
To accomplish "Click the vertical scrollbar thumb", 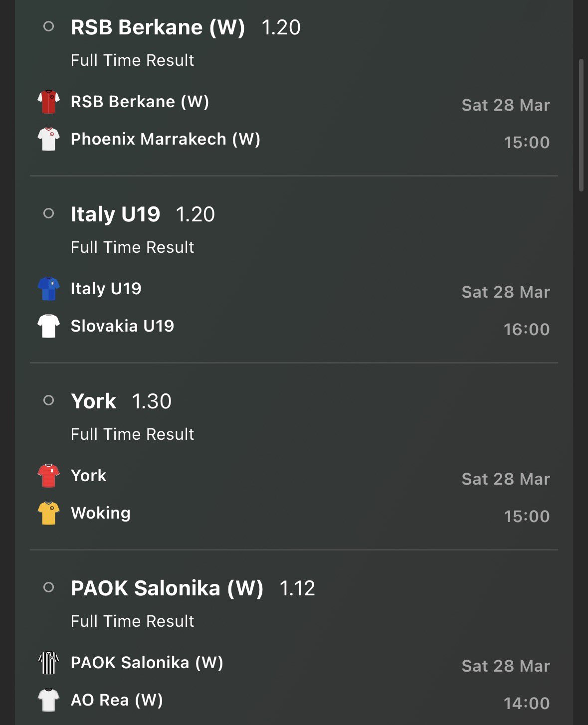I will (581, 125).
